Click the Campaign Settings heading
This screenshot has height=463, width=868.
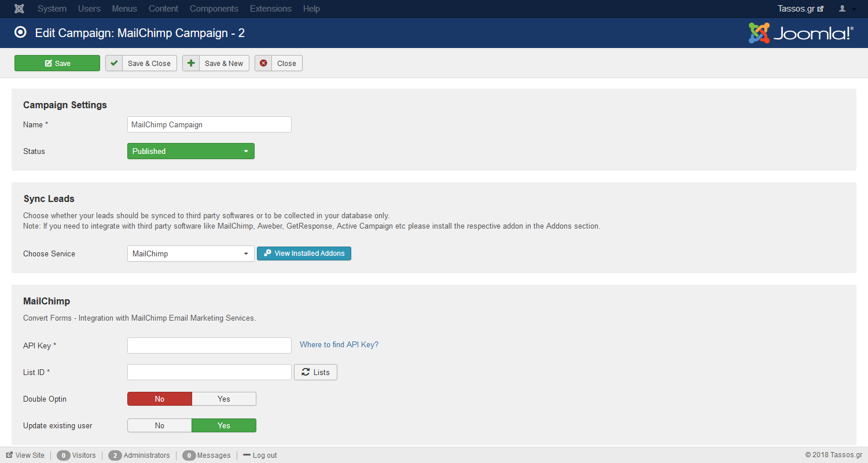(65, 105)
